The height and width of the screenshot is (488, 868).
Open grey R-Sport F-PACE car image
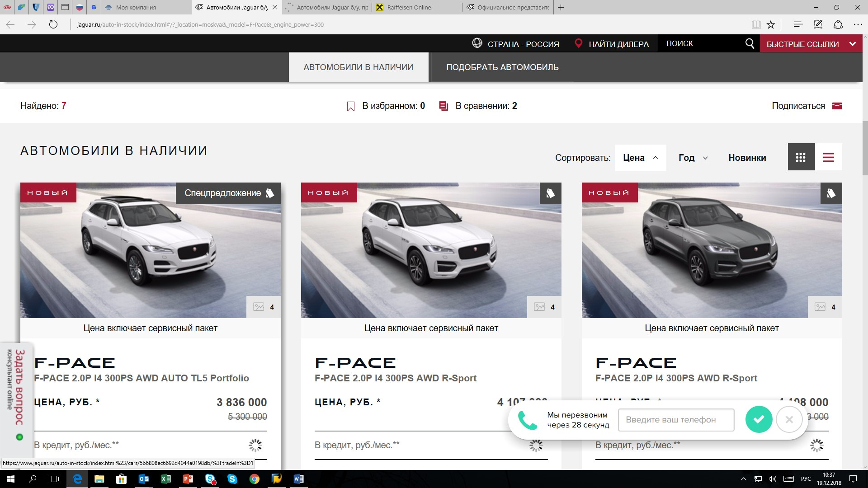[x=712, y=250]
